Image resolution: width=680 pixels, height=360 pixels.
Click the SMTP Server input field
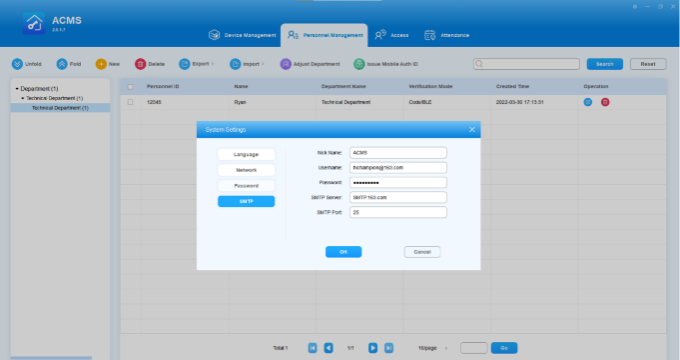click(398, 197)
